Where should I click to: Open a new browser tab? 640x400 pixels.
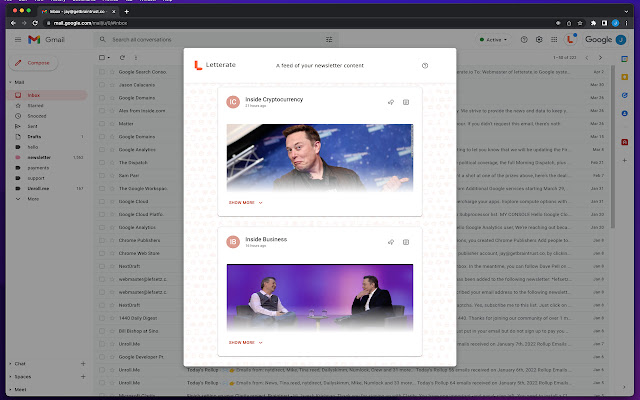tap(127, 11)
